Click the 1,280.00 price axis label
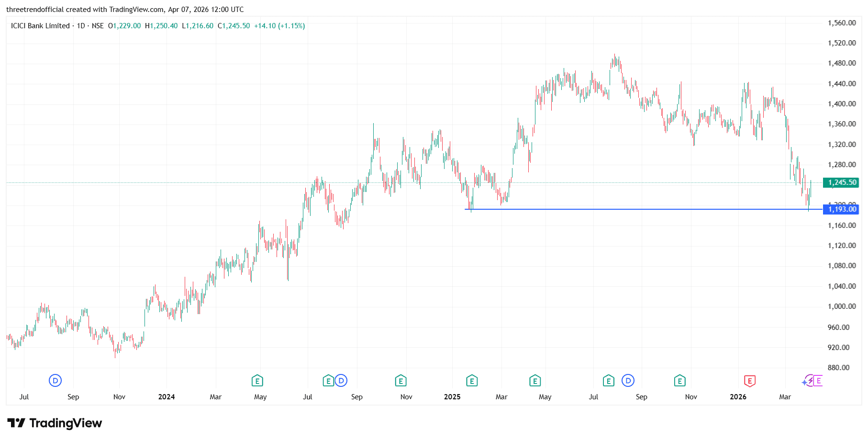The height and width of the screenshot is (441, 868). 842,165
